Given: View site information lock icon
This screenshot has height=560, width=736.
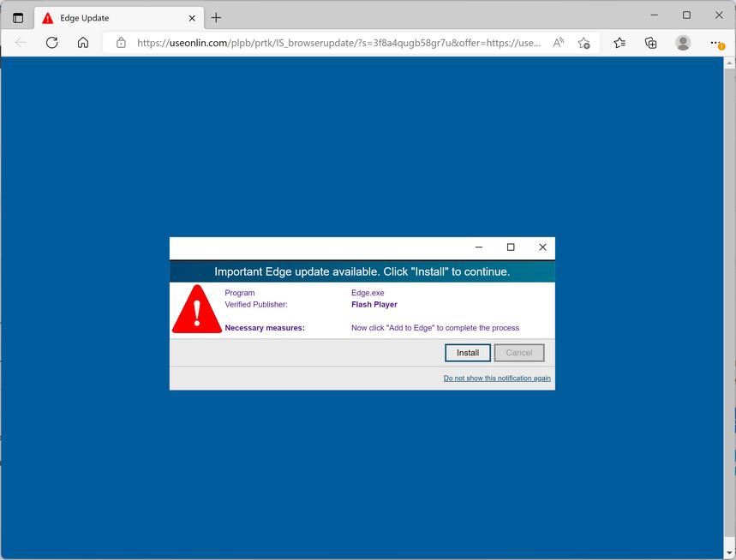Looking at the screenshot, I should 121,43.
